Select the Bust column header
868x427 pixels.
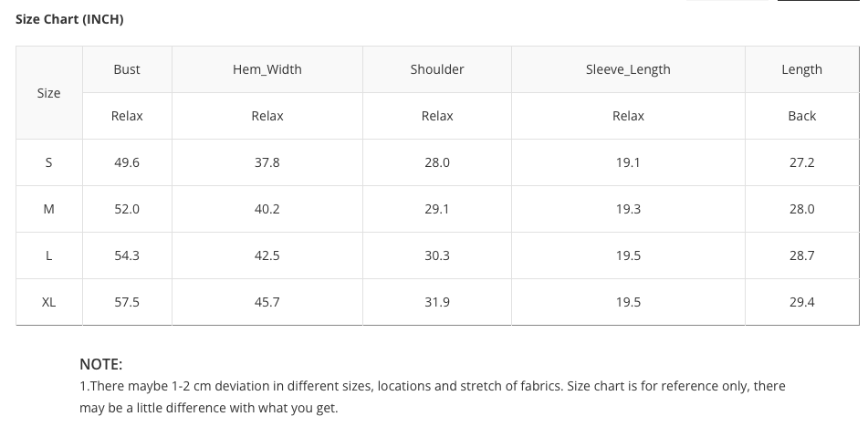[127, 69]
